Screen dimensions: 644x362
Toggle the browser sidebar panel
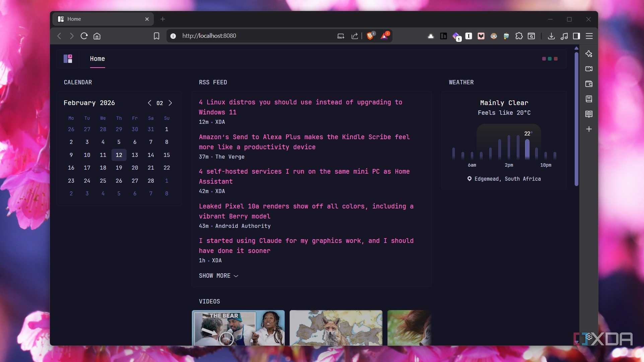point(576,36)
